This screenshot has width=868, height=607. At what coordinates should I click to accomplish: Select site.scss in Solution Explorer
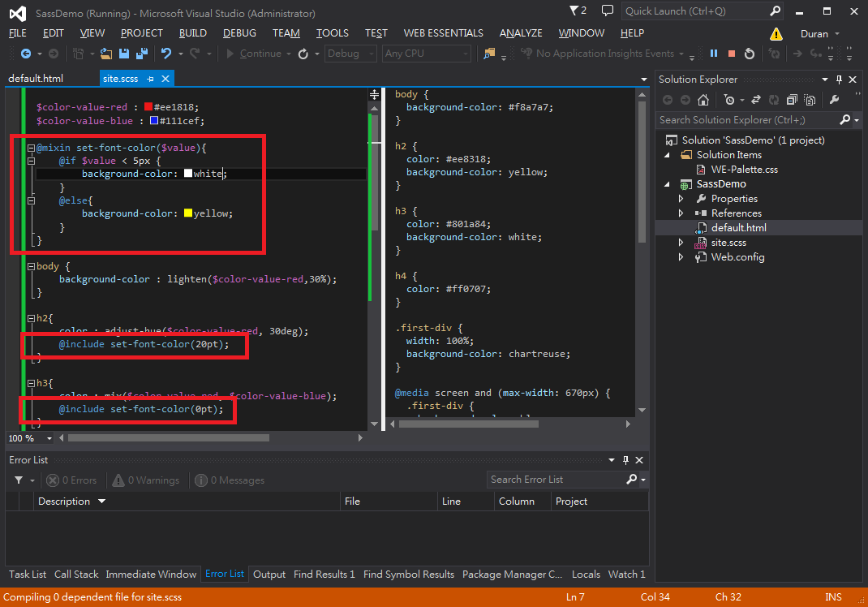click(x=728, y=243)
